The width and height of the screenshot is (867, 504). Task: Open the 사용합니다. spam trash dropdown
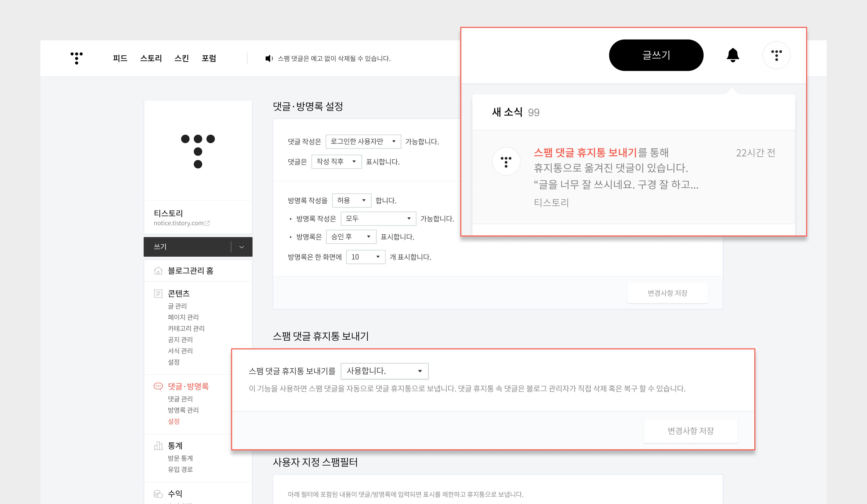pos(384,371)
